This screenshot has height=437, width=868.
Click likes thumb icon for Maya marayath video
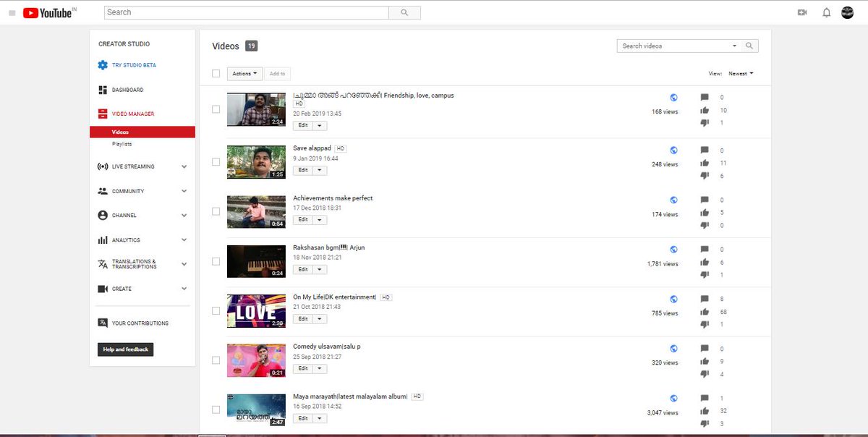705,410
